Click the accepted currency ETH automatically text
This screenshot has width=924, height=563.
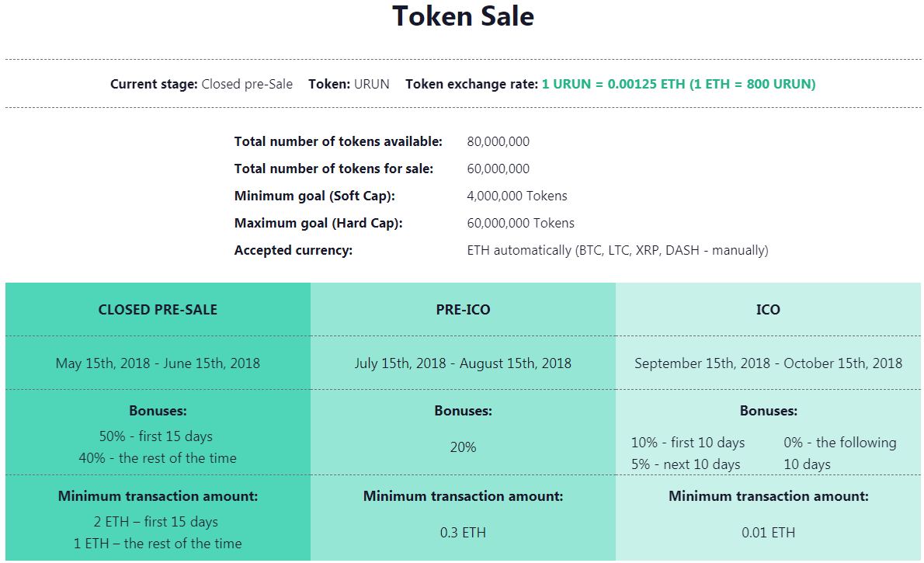[x=617, y=250]
